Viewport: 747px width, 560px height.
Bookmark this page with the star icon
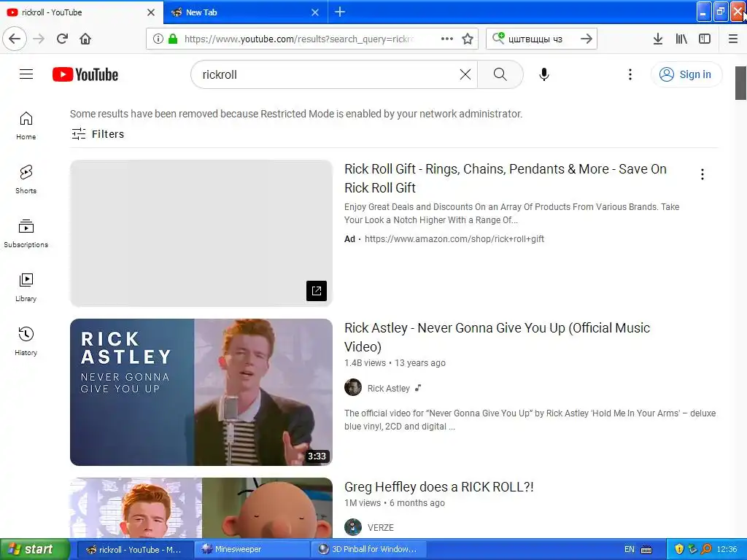[468, 39]
